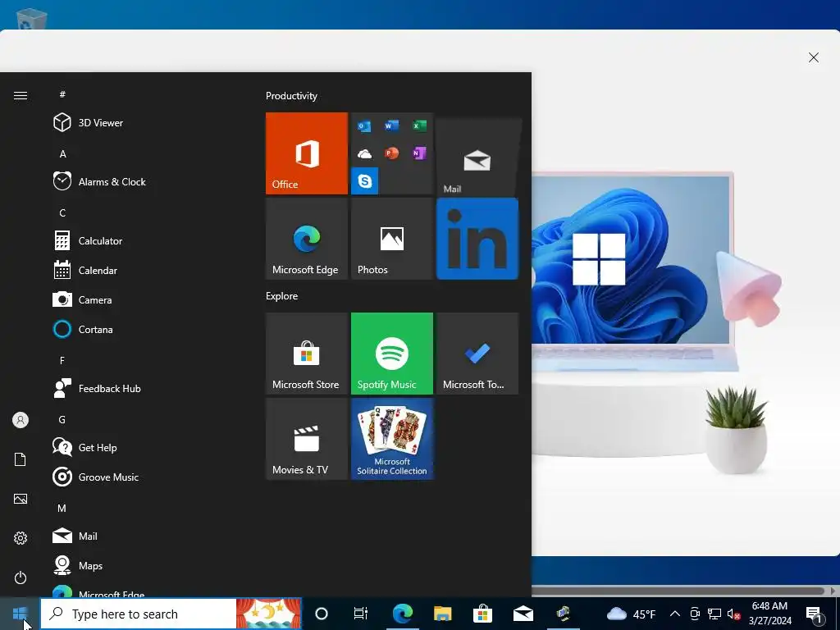
Task: Click the Power button in Start sidebar
Action: [21, 577]
